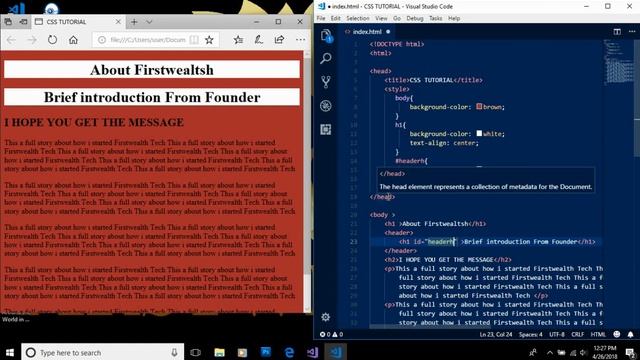Screen dimensions: 640x360
Task: Click the VS Code minimap
Action: (618, 61)
